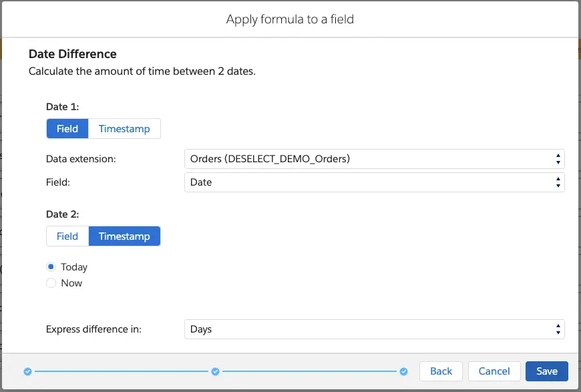Screen dimensions: 581x392
Task: Click the arrows icon on Days select
Action: [558, 329]
